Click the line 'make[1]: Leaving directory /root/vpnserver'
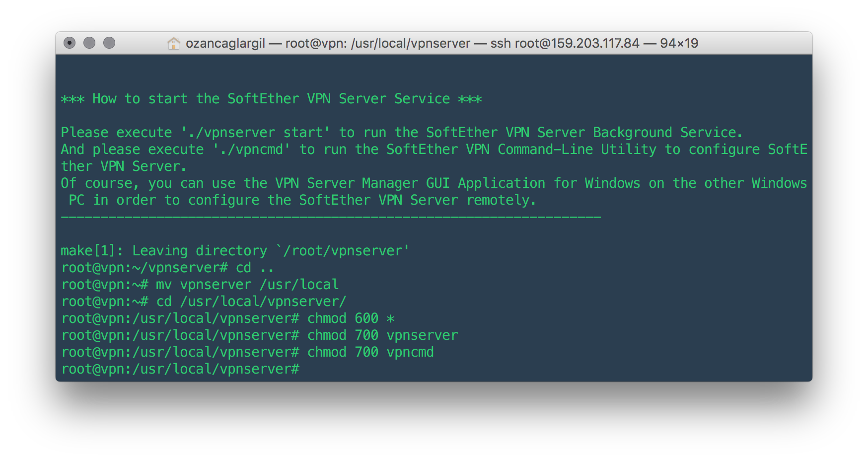 click(x=235, y=251)
